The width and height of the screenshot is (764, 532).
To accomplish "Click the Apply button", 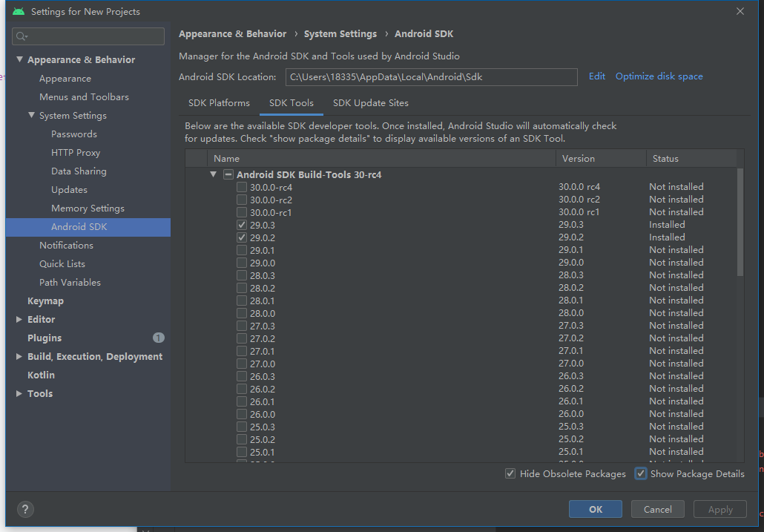I will 720,509.
